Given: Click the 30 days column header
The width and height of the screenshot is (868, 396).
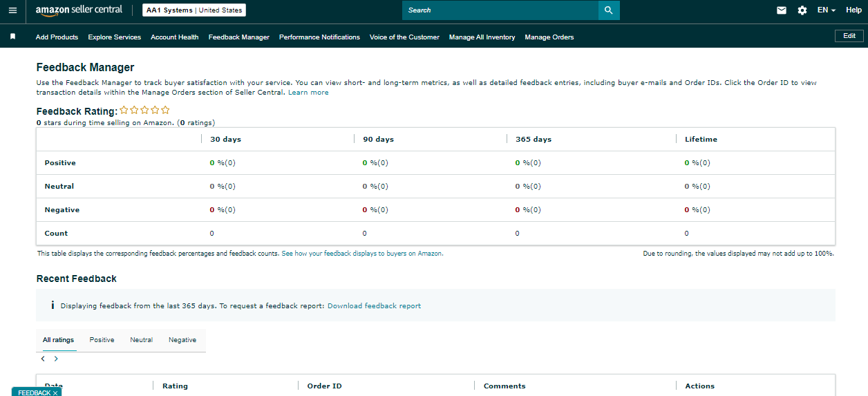Looking at the screenshot, I should click(225, 140).
